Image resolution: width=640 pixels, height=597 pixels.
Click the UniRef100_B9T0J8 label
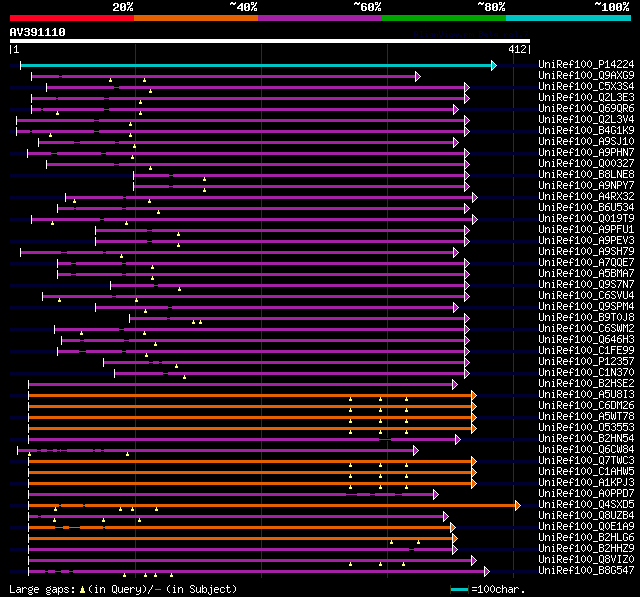point(586,318)
